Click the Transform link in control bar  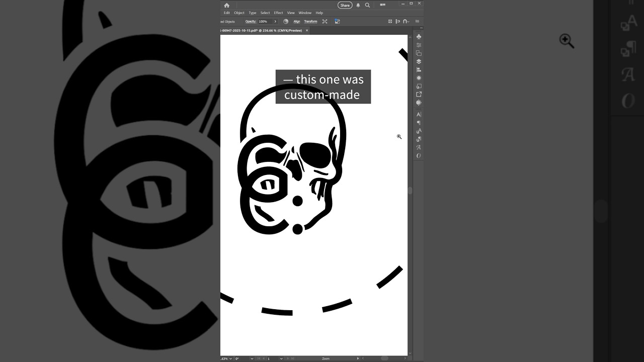pyautogui.click(x=310, y=22)
